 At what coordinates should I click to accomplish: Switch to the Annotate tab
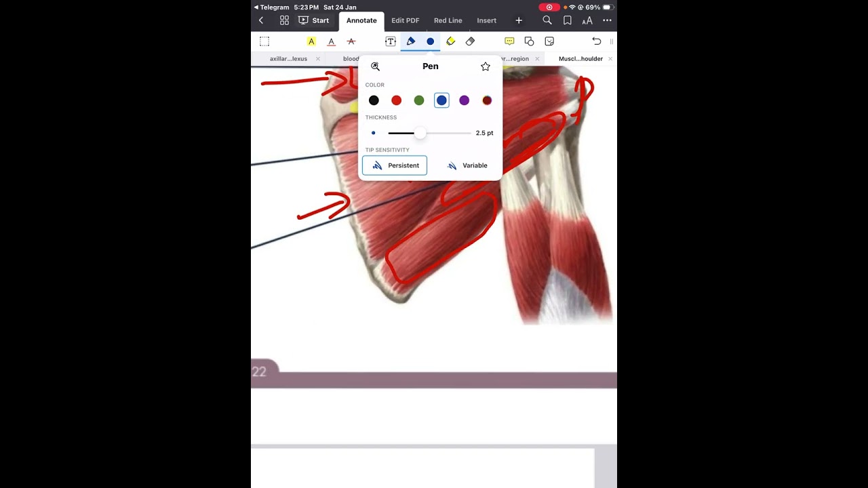361,20
